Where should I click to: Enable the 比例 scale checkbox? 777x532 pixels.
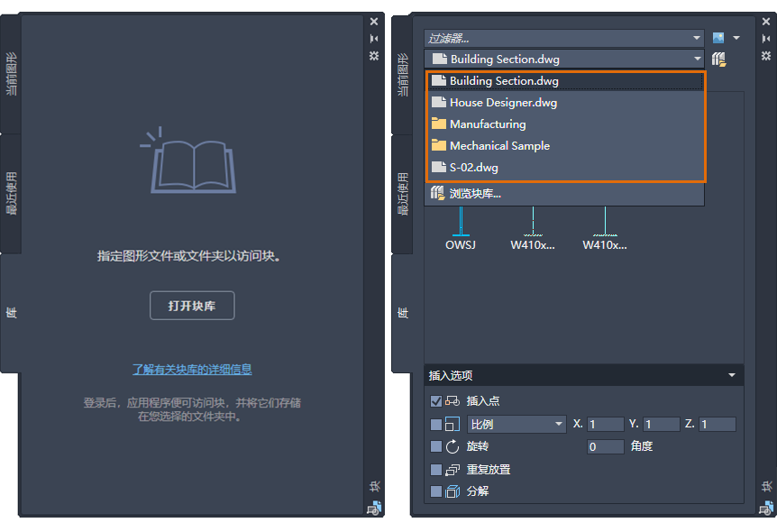click(436, 425)
